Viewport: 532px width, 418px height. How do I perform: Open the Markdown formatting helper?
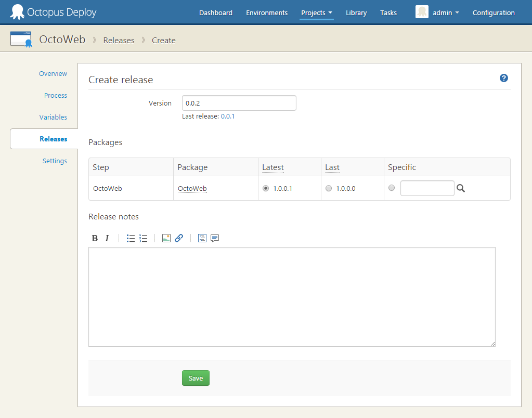point(202,238)
